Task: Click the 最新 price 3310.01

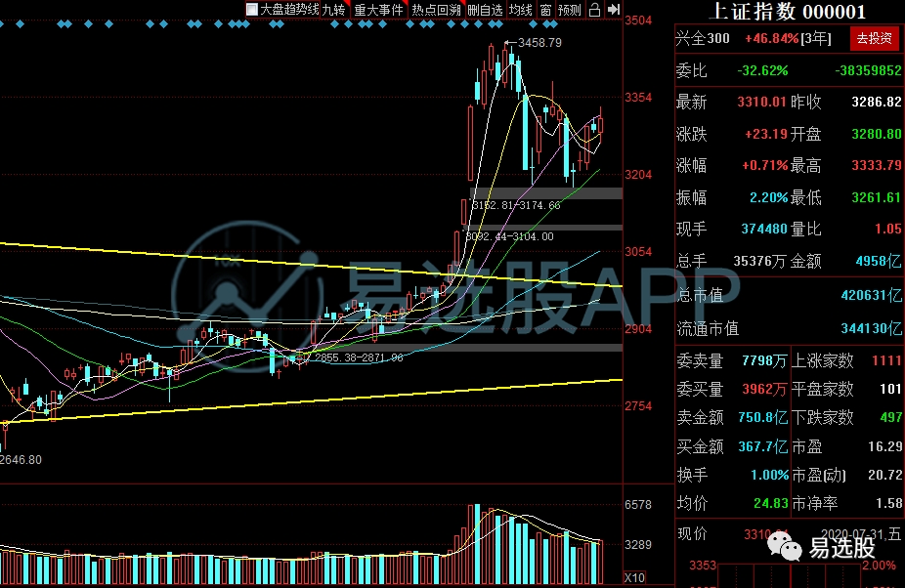Action: 761,103
